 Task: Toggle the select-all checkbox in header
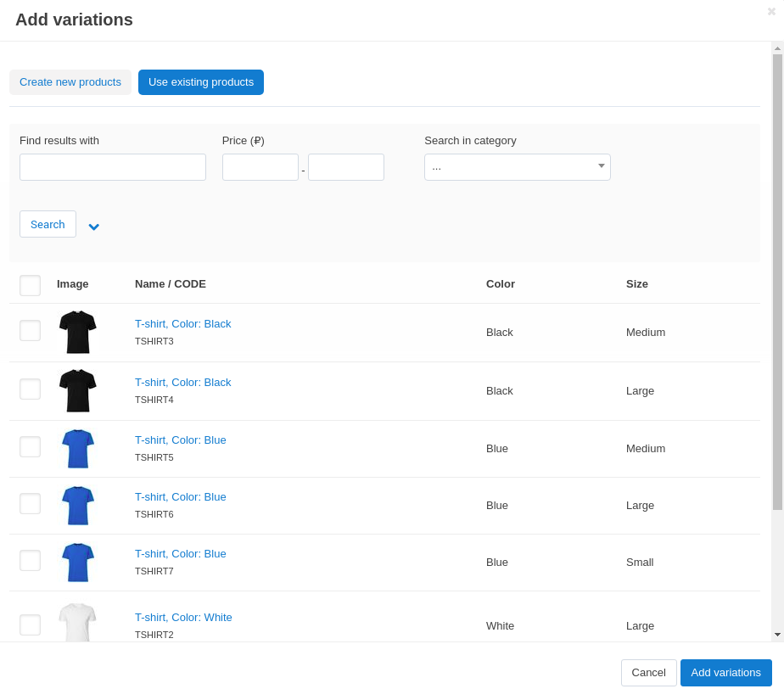click(x=30, y=285)
